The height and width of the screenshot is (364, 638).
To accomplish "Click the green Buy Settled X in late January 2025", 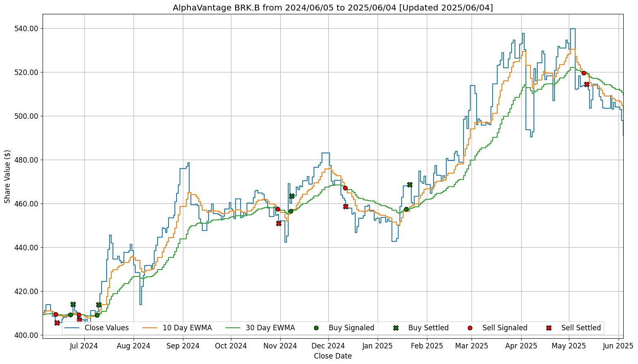I will pyautogui.click(x=410, y=185).
